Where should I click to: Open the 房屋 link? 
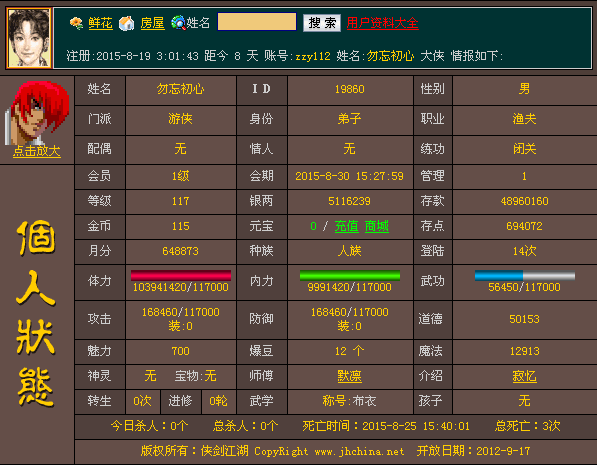[x=153, y=23]
